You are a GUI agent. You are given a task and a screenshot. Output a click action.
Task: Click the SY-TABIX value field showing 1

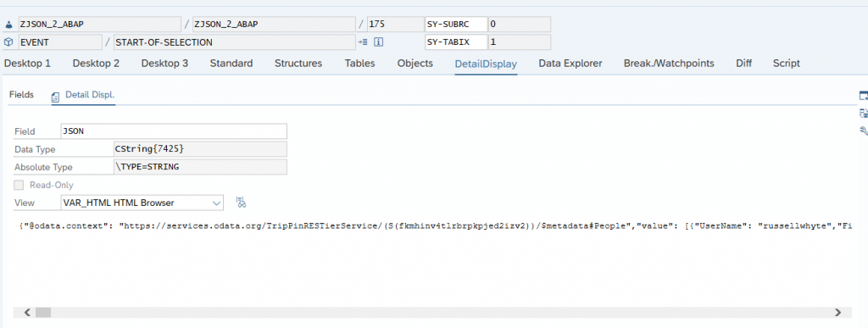click(x=520, y=42)
